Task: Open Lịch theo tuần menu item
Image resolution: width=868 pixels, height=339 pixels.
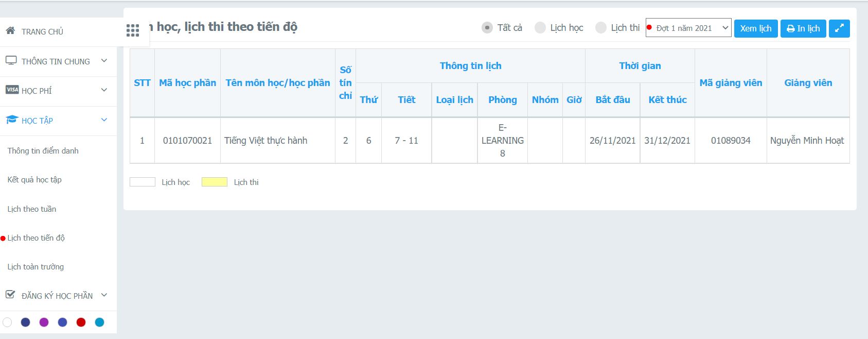Action: click(x=32, y=209)
